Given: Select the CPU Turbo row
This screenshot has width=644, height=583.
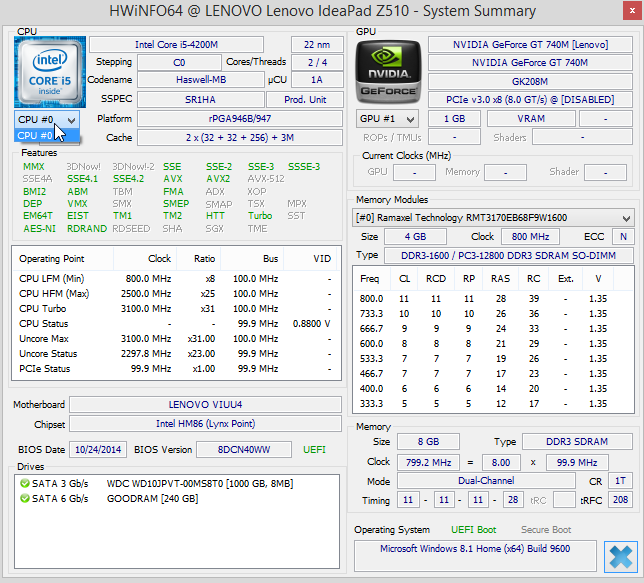Looking at the screenshot, I should click(x=175, y=309).
